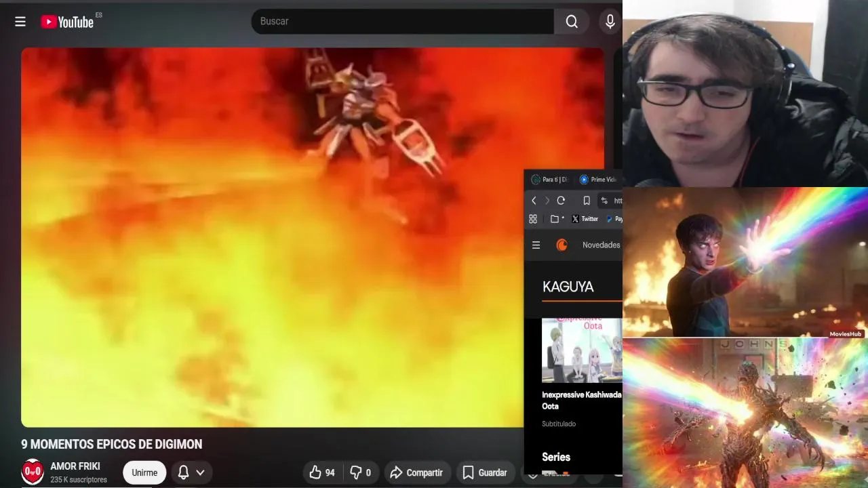Open the Inexpressive Kashiwada thumbnail

tap(582, 350)
